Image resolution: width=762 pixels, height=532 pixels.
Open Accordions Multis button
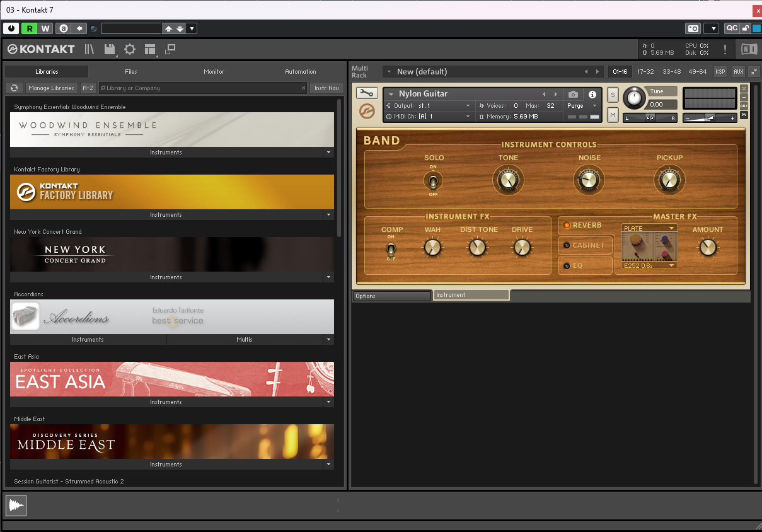pos(245,340)
